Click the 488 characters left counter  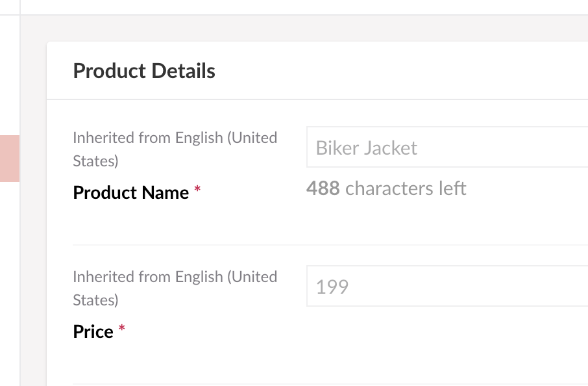pos(387,188)
